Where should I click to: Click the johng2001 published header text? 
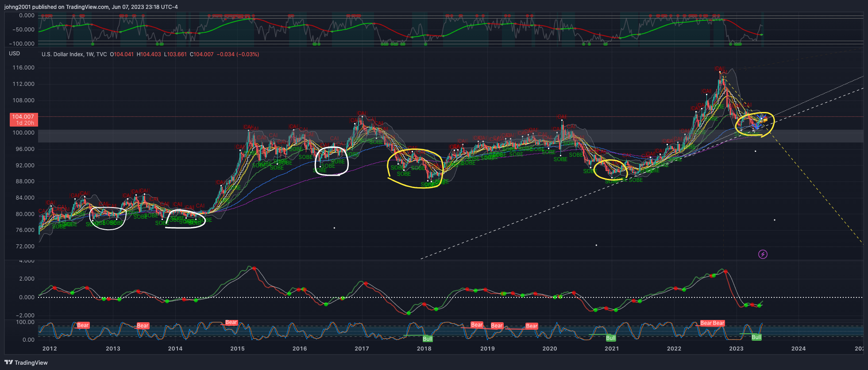coord(91,7)
